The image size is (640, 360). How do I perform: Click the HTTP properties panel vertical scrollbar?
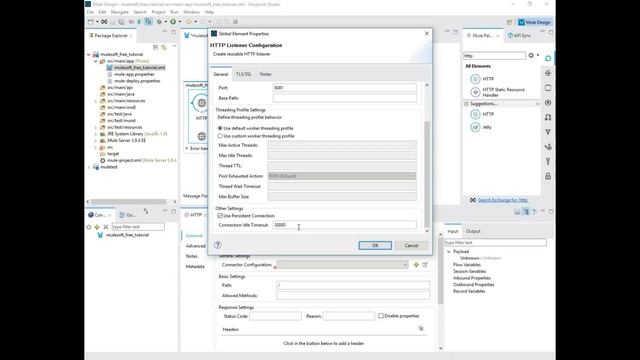[440, 271]
